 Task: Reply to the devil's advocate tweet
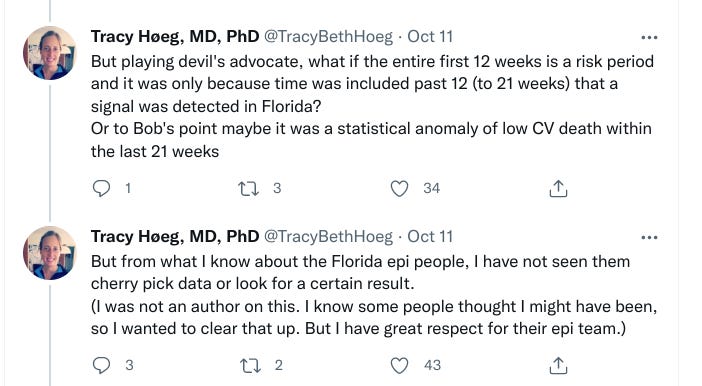102,188
